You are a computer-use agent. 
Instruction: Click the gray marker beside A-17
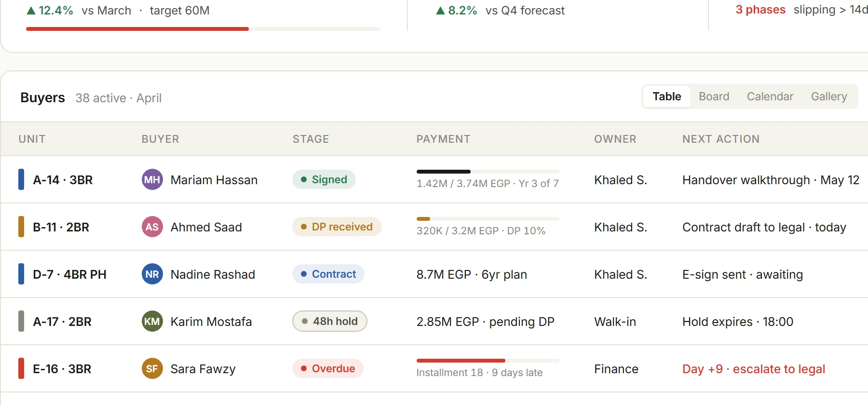(x=21, y=321)
